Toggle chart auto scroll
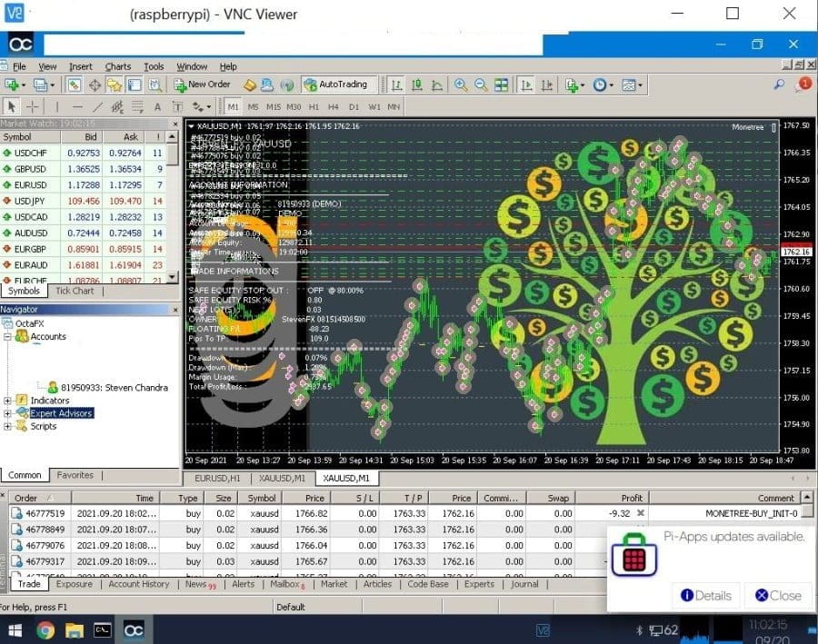The height and width of the screenshot is (644, 818). [x=525, y=84]
